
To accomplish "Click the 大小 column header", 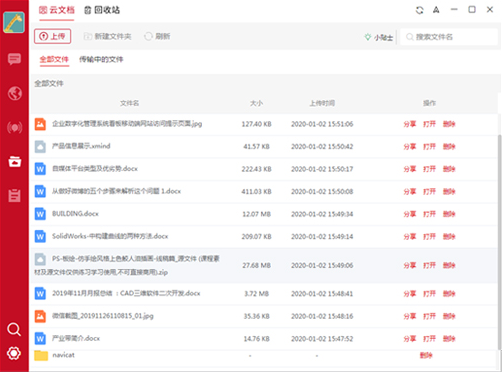I will coord(256,103).
